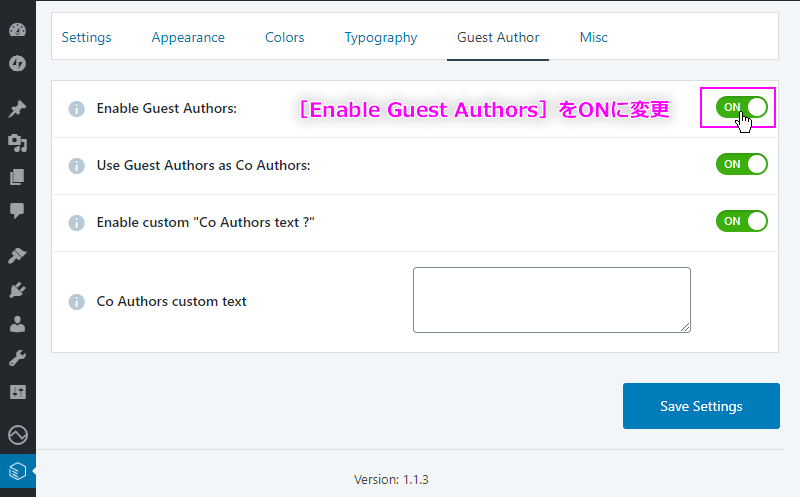The width and height of the screenshot is (800, 497).
Task: Switch to the Colors tab
Action: pyautogui.click(x=284, y=37)
